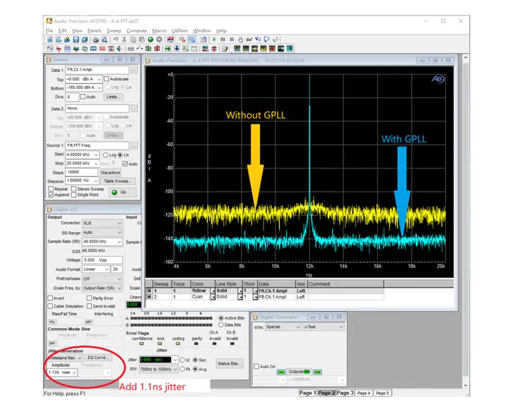Enable the Repeat checkbox
This screenshot has width=505, height=420.
coord(51,189)
